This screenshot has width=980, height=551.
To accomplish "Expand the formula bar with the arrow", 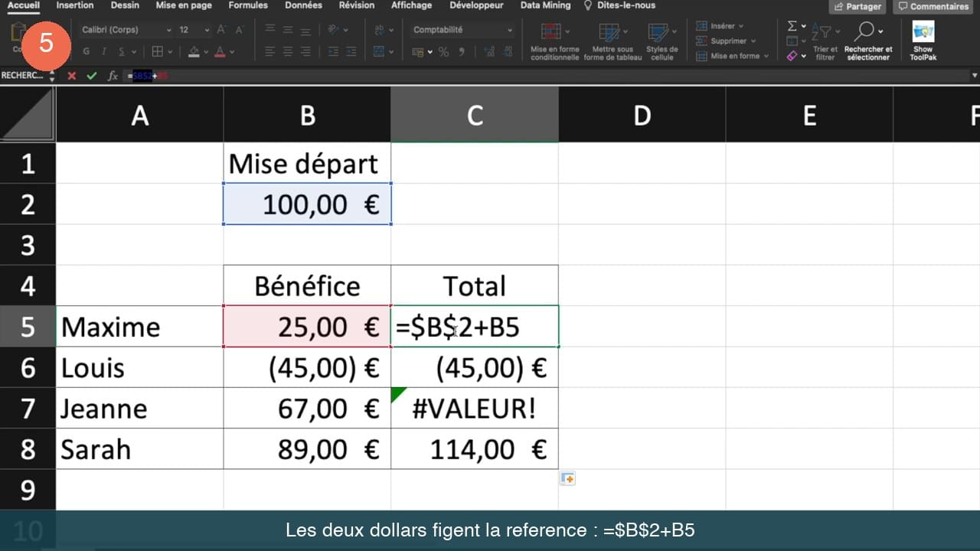I will 975,76.
